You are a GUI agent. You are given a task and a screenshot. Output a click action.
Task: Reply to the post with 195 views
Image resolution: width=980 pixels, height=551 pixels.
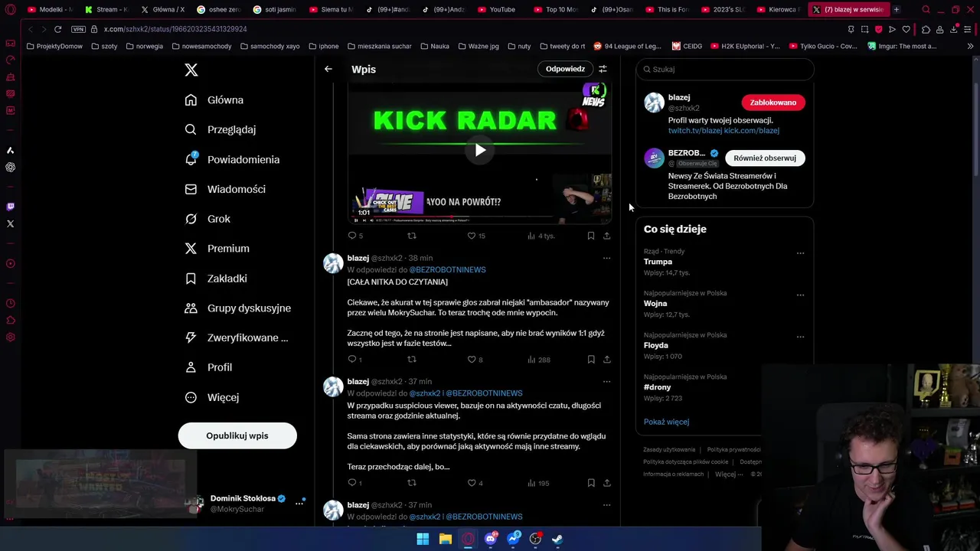[355, 483]
